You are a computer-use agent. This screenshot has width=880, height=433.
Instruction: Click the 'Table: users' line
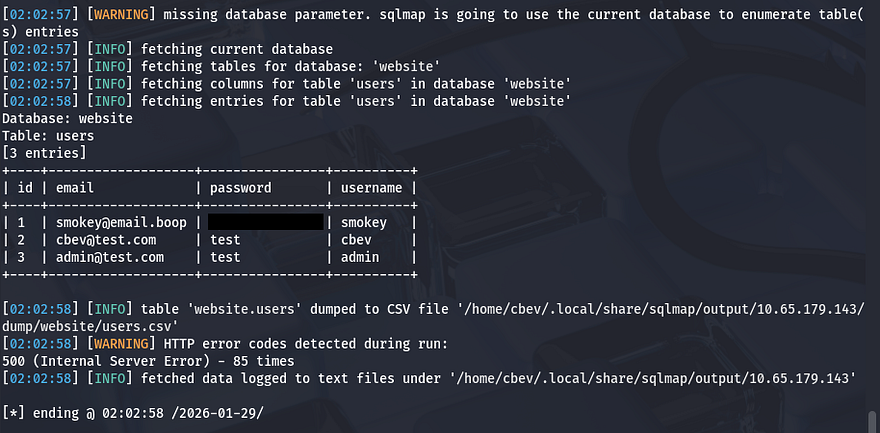(48, 135)
